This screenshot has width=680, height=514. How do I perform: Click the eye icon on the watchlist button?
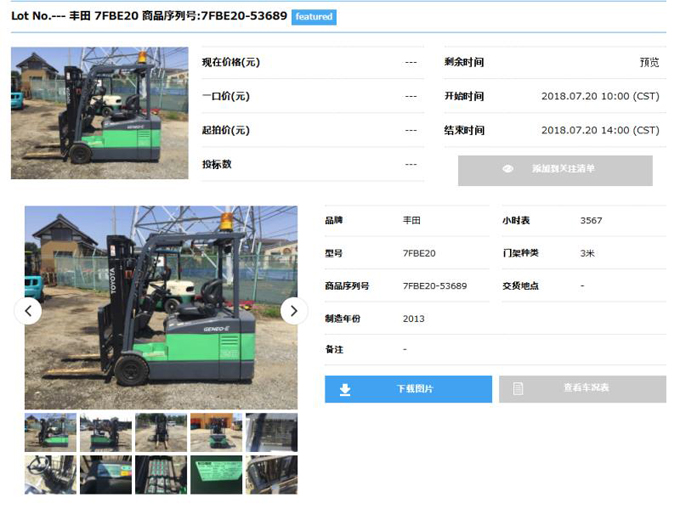tap(508, 169)
